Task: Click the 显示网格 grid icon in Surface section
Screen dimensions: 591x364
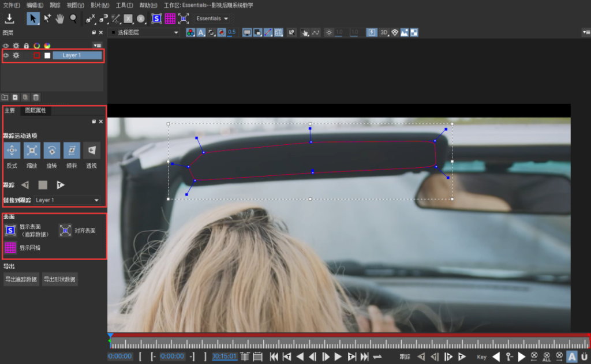Action: click(10, 247)
